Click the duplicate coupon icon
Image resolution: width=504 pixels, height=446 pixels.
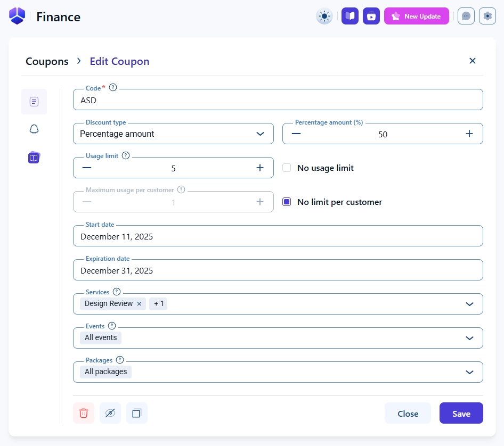(x=137, y=413)
